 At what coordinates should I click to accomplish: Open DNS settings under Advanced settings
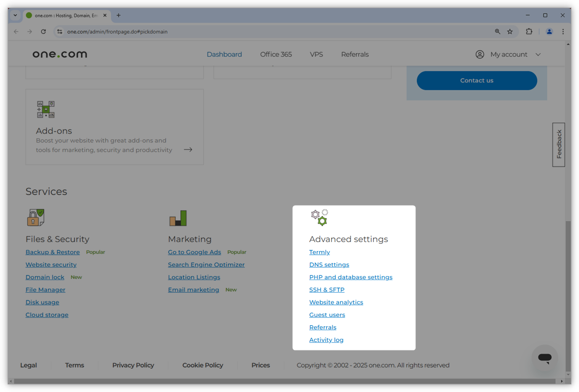pyautogui.click(x=329, y=264)
